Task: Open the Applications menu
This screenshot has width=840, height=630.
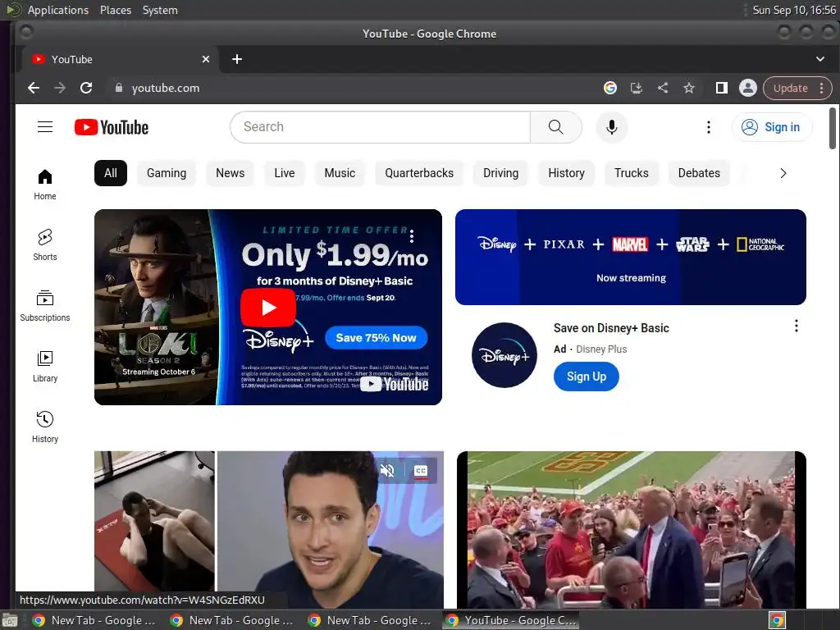Action: pyautogui.click(x=58, y=10)
